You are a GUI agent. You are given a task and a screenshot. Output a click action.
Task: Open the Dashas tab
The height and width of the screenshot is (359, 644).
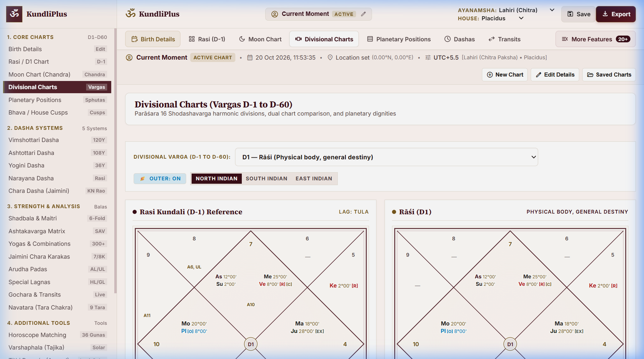(460, 39)
